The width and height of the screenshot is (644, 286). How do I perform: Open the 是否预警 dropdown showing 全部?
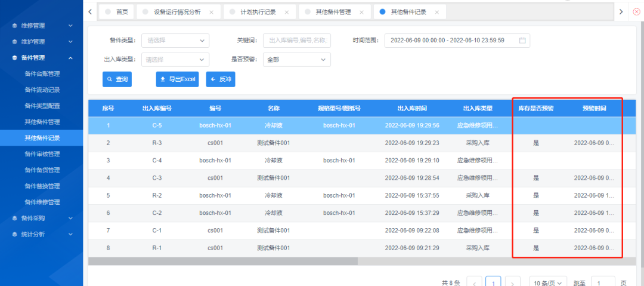tap(297, 59)
